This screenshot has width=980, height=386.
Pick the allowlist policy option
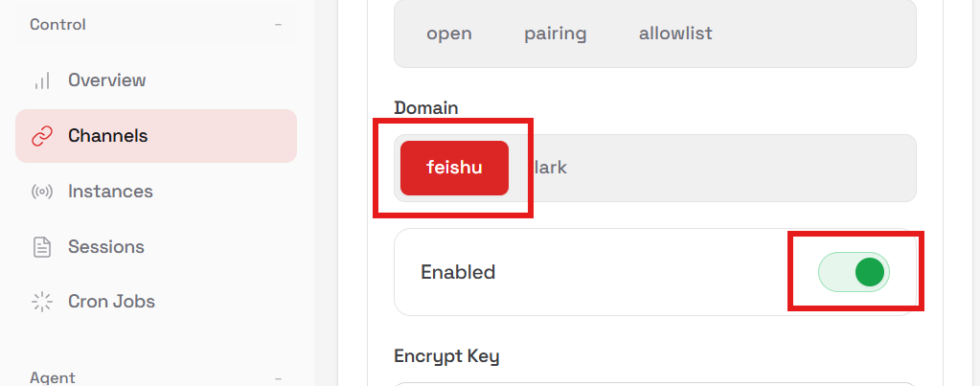click(675, 34)
